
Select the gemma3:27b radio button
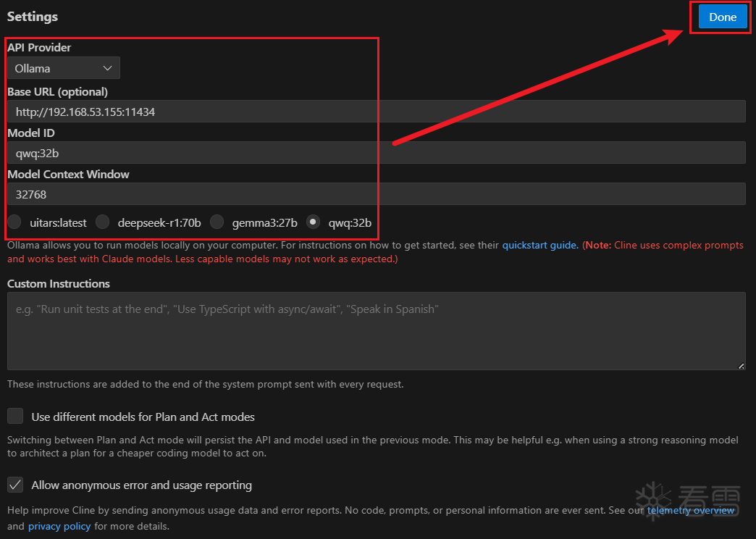[x=217, y=222]
